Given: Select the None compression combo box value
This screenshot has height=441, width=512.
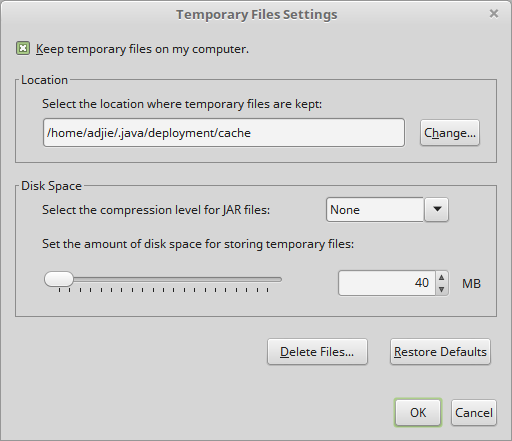Looking at the screenshot, I should (375, 210).
